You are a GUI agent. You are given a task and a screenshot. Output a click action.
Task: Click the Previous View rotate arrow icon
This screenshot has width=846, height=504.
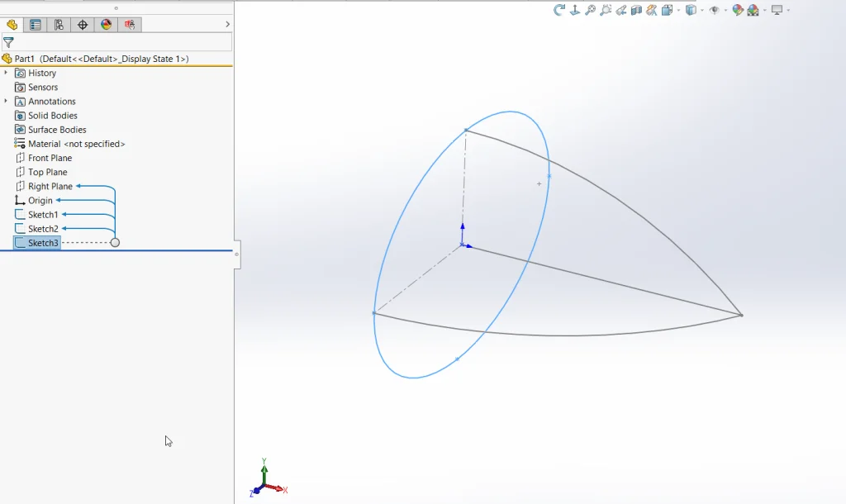[559, 10]
